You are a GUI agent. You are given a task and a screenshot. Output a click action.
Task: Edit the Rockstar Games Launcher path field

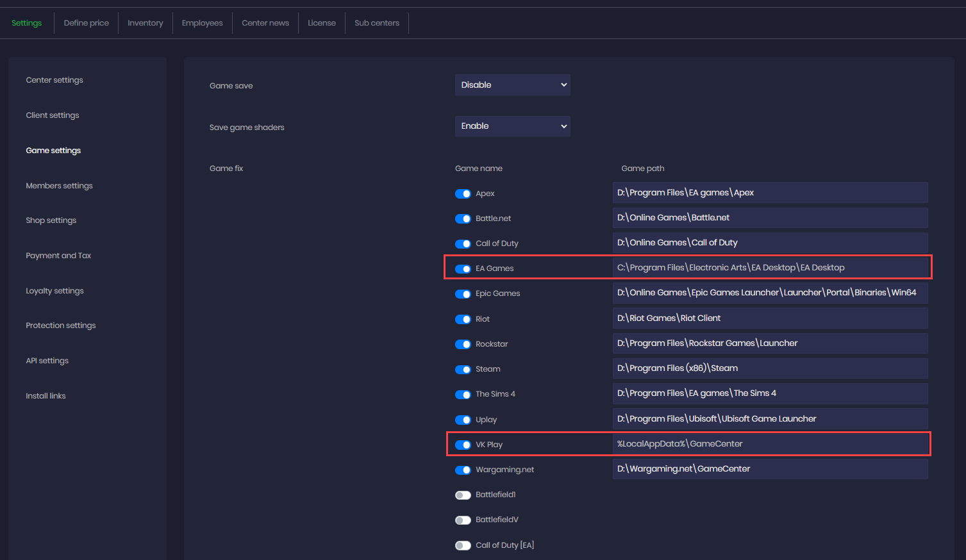[x=770, y=343]
